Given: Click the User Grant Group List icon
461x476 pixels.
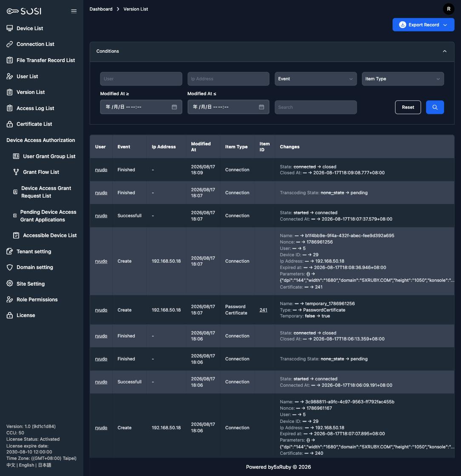Looking at the screenshot, I should click(x=16, y=156).
